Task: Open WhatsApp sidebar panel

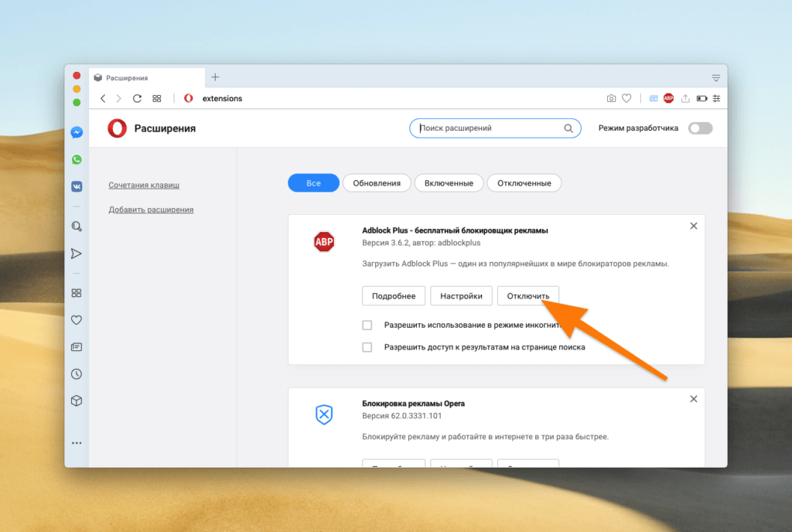Action: pos(77,159)
